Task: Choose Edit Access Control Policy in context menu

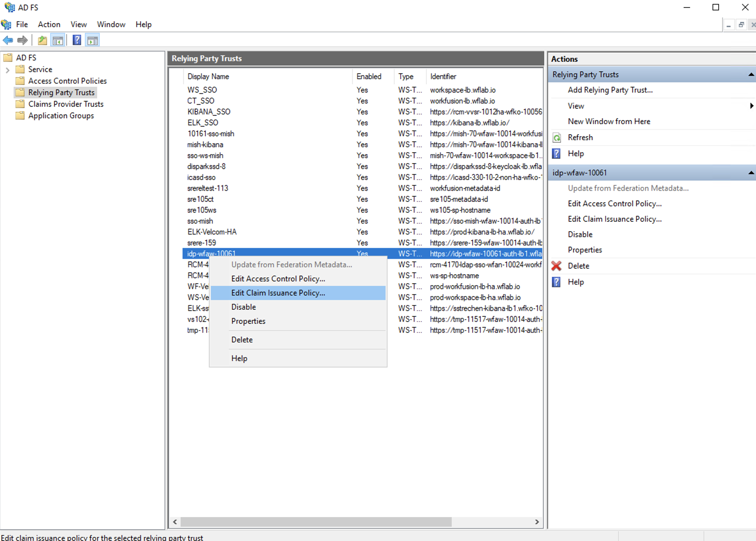Action: coord(298,279)
